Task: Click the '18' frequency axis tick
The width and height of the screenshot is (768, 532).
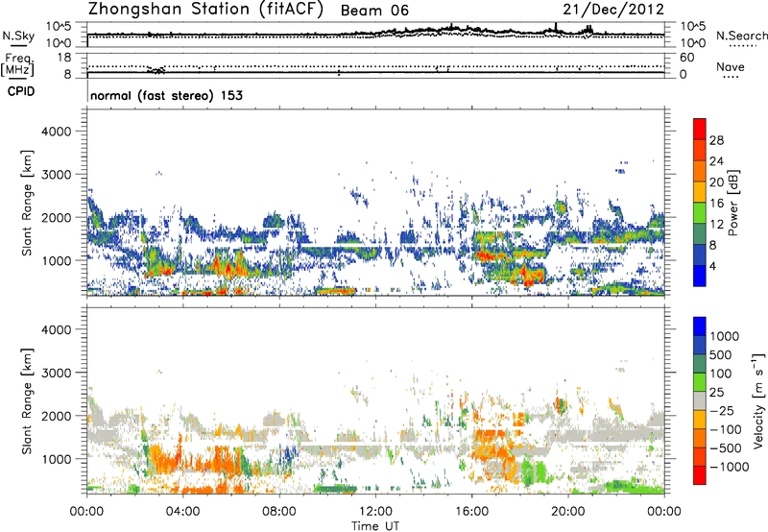Action: (x=64, y=58)
